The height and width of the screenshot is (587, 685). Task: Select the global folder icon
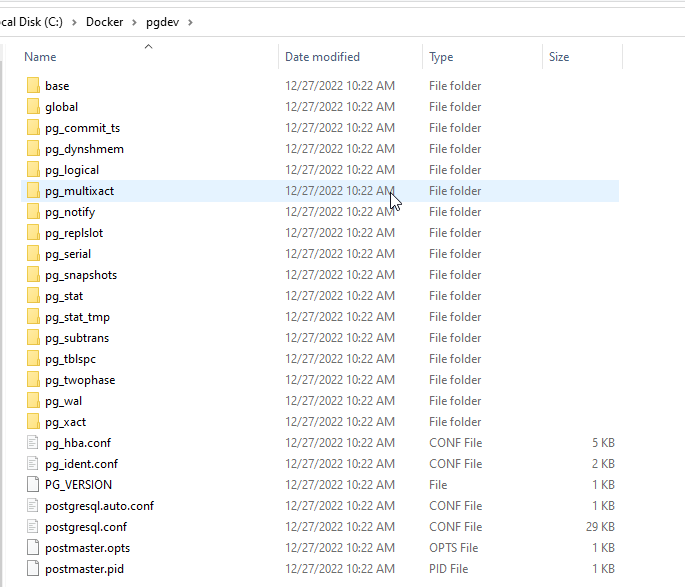[32, 107]
